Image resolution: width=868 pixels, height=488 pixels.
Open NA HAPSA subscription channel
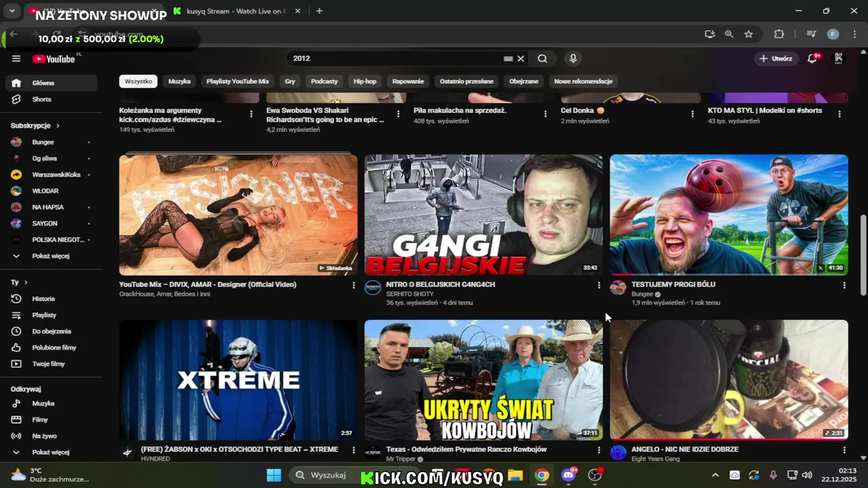click(52, 207)
